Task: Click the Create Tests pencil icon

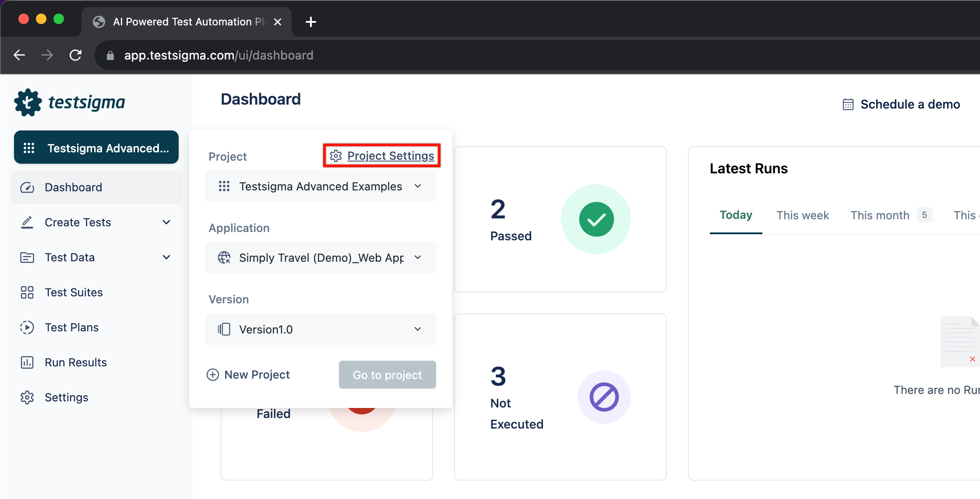Action: click(27, 222)
